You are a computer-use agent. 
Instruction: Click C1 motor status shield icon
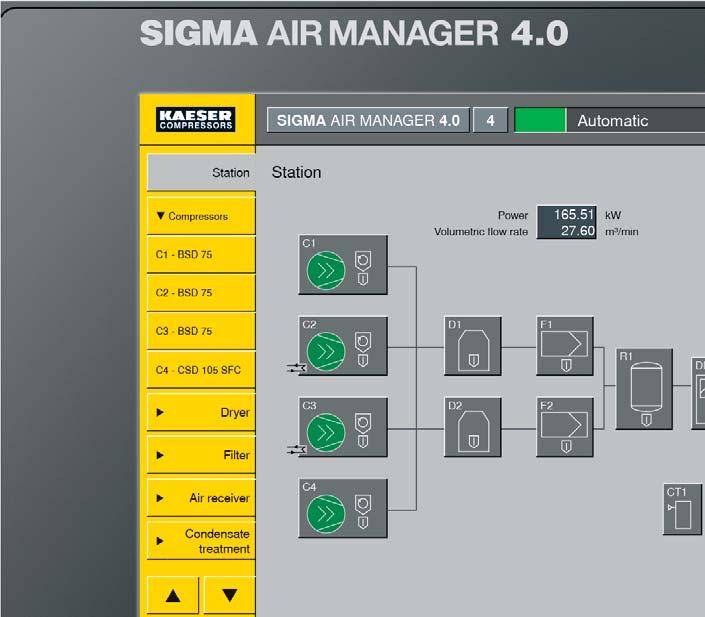(x=363, y=260)
